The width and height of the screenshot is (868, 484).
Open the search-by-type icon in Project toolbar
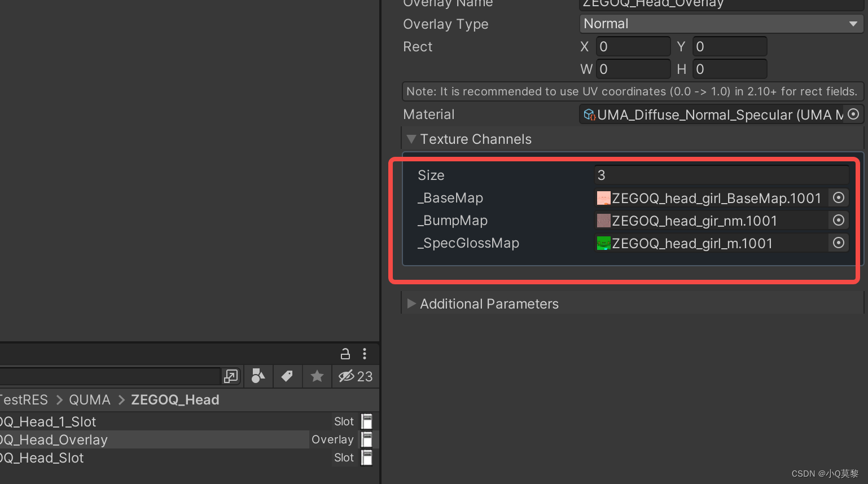click(258, 376)
